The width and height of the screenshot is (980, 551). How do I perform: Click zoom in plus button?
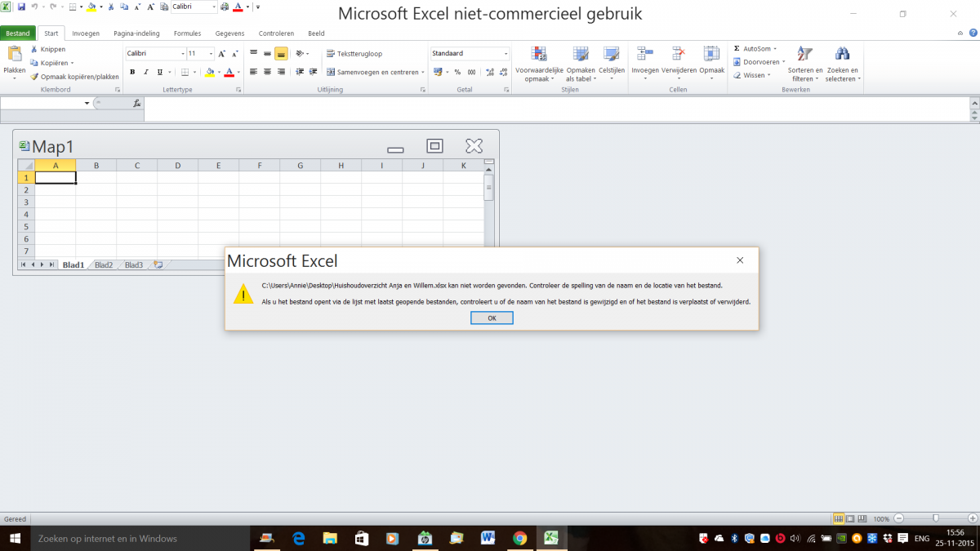click(x=973, y=519)
